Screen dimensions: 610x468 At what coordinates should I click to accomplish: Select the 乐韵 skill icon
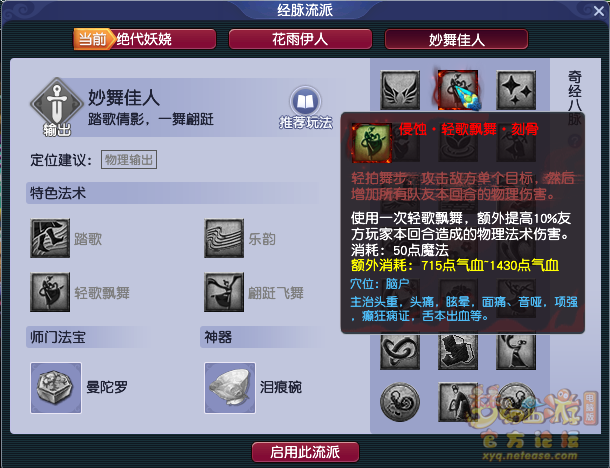tap(224, 238)
